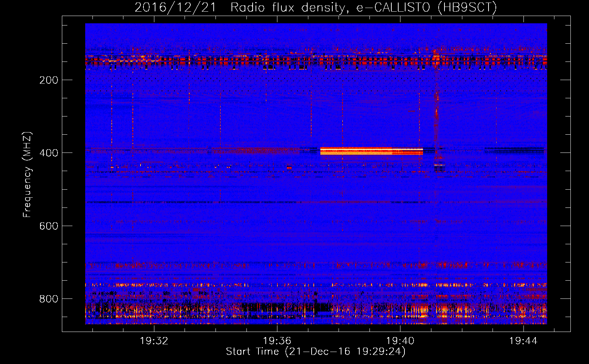Click the 600 frequency tick label
Image resolution: width=589 pixels, height=364 pixels.
tap(49, 226)
